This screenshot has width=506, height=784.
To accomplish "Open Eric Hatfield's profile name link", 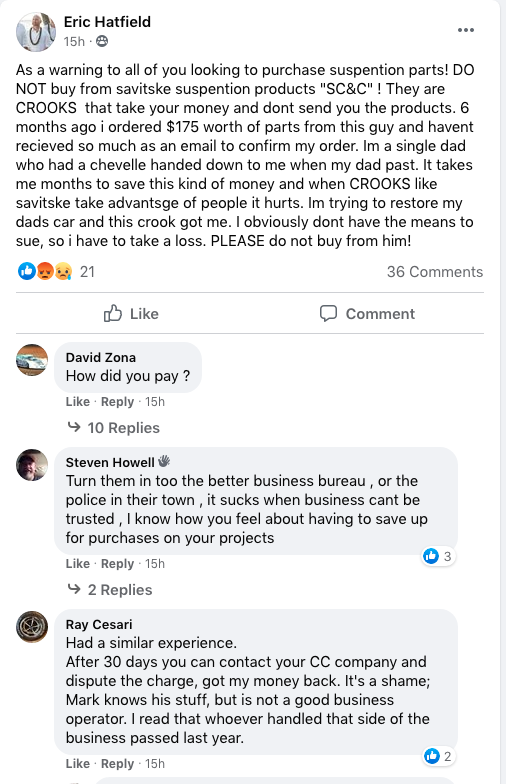I will pyautogui.click(x=107, y=22).
